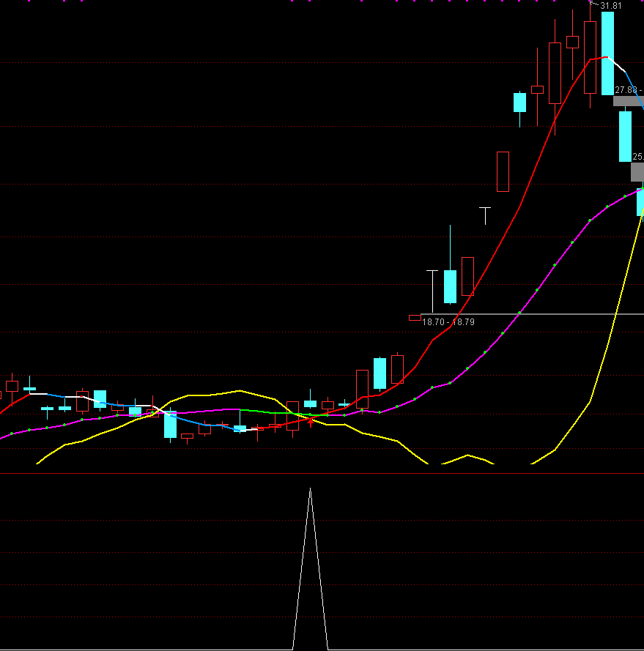Select the small red gap rectangle marker
The width and height of the screenshot is (644, 651).
click(x=415, y=318)
